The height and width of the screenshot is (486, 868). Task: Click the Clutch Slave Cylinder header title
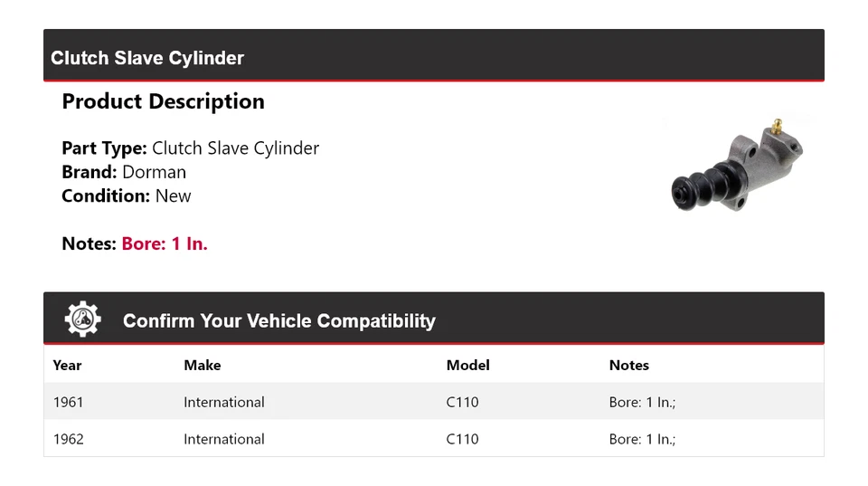(147, 58)
